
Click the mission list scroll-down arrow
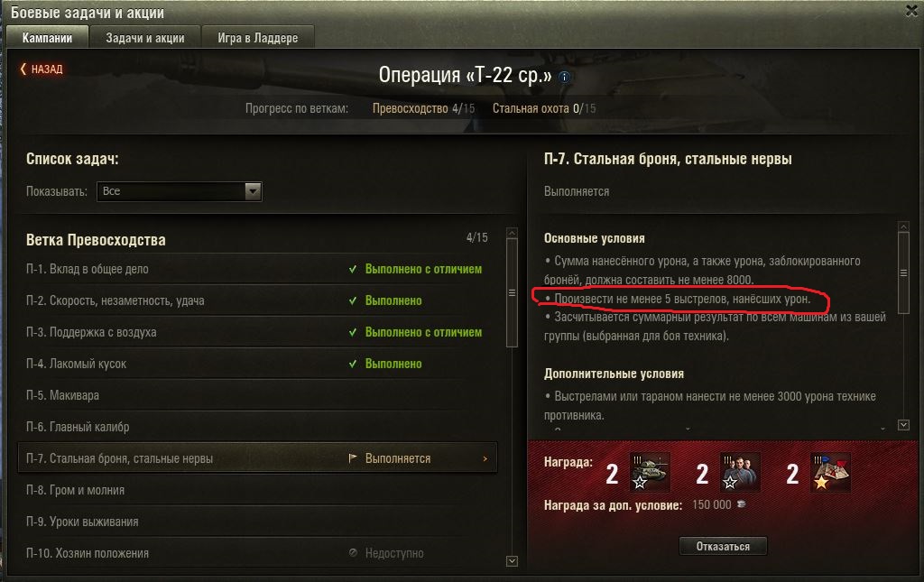tap(513, 560)
